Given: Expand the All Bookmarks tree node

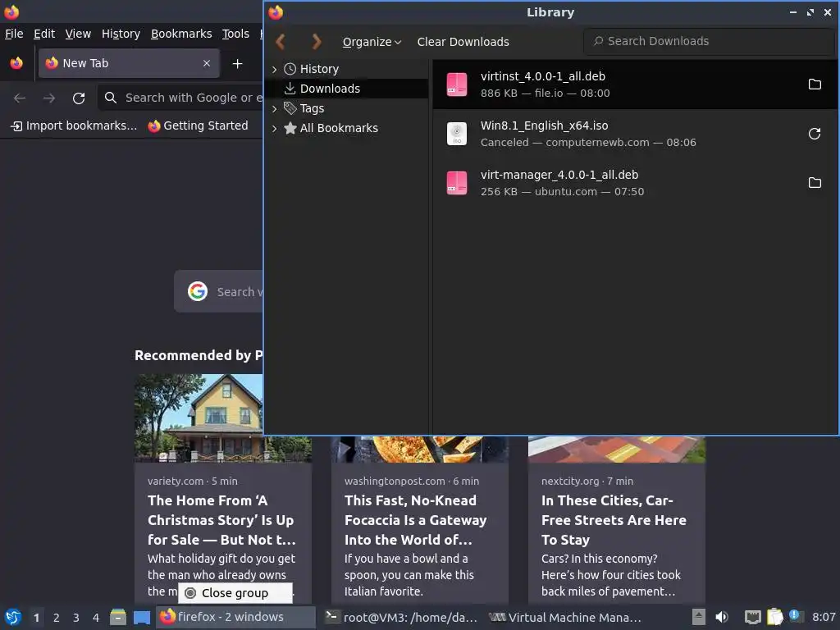Looking at the screenshot, I should tap(274, 128).
